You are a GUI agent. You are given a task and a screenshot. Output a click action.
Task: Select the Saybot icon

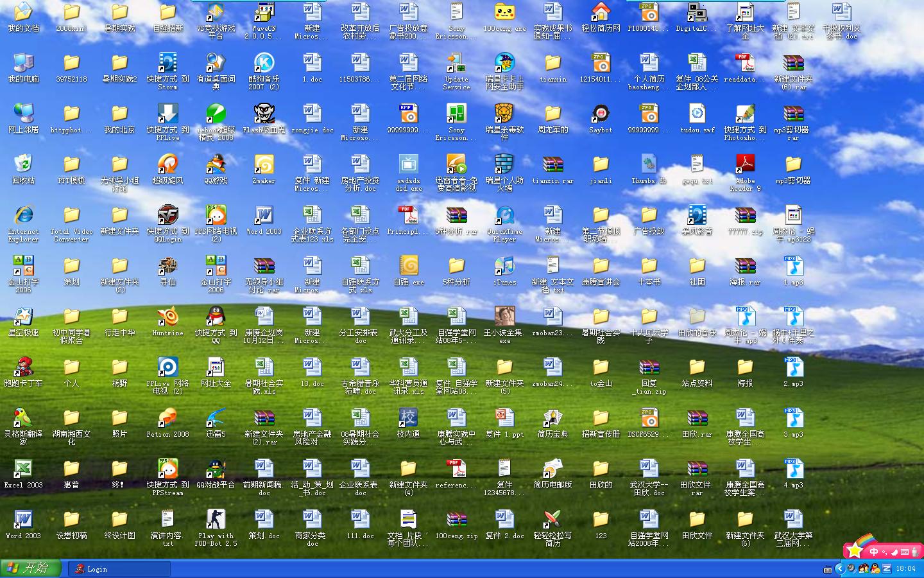coord(601,118)
